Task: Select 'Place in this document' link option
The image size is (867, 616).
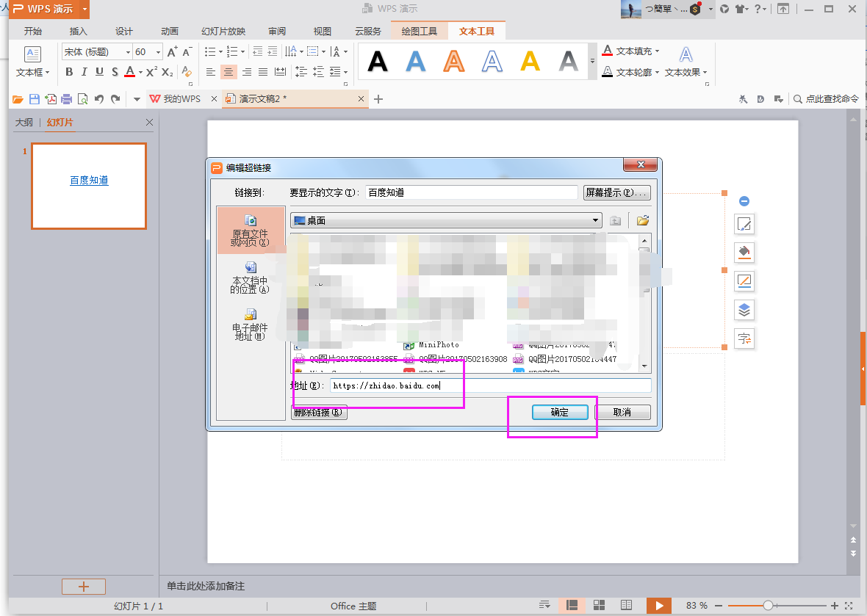Action: (x=251, y=278)
